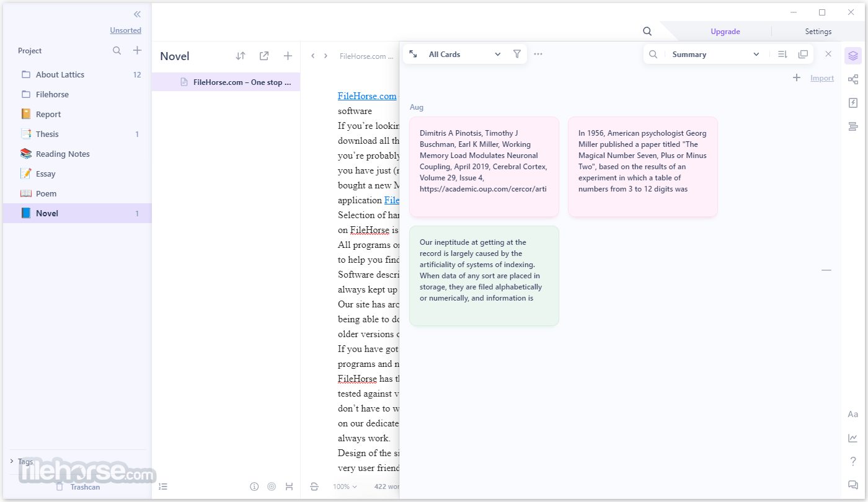Open the graph view icon in right rail

click(x=853, y=79)
